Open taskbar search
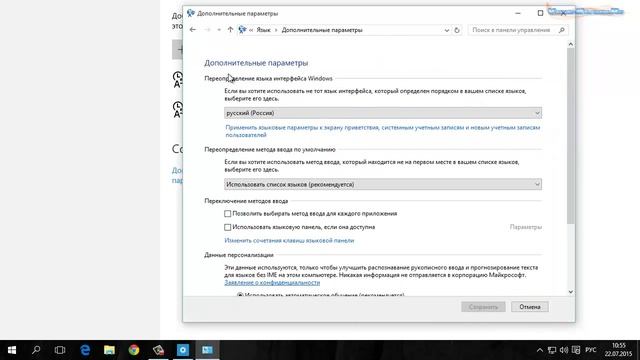The height and width of the screenshot is (360, 640). tap(36, 350)
